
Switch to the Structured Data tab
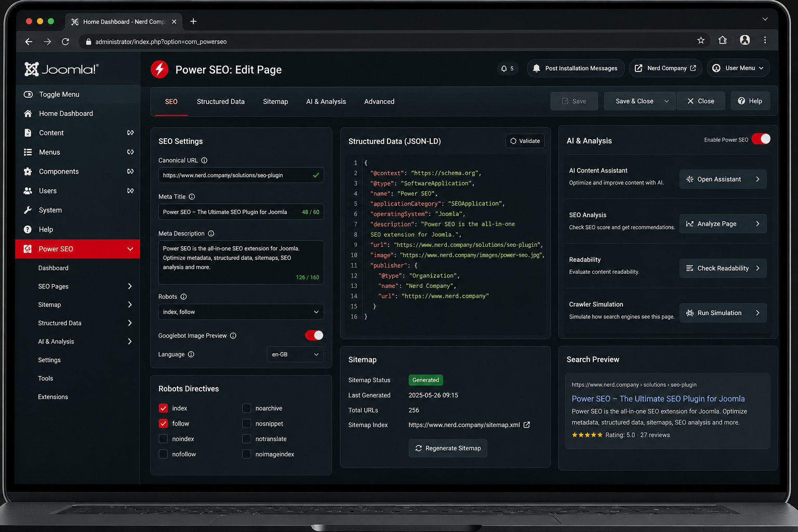(221, 102)
